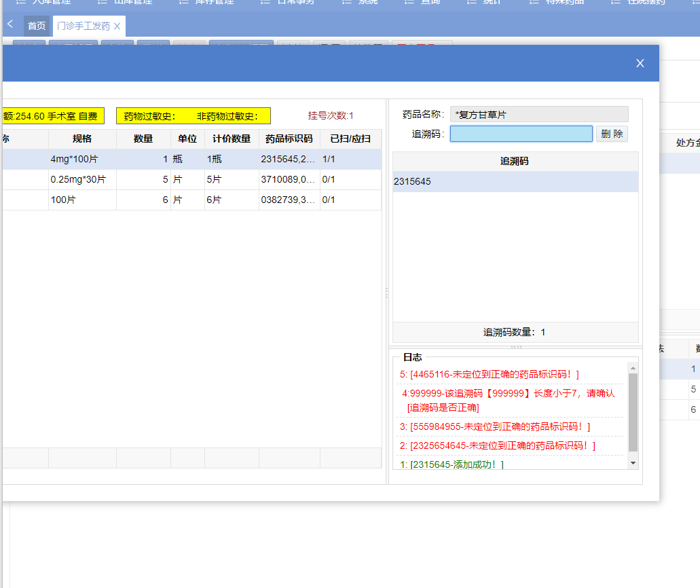The width and height of the screenshot is (700, 588).
Task: Close the 门诊手工发药 tab via its X
Action: [x=117, y=26]
